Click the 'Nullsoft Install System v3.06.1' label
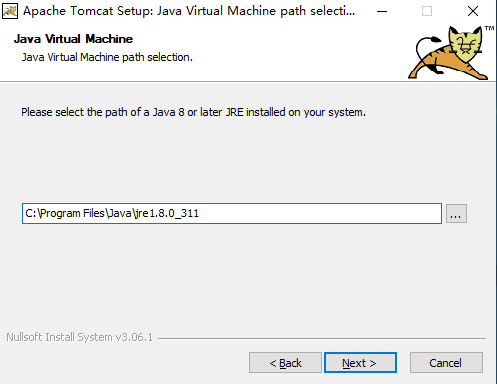497x384 pixels. pos(79,337)
